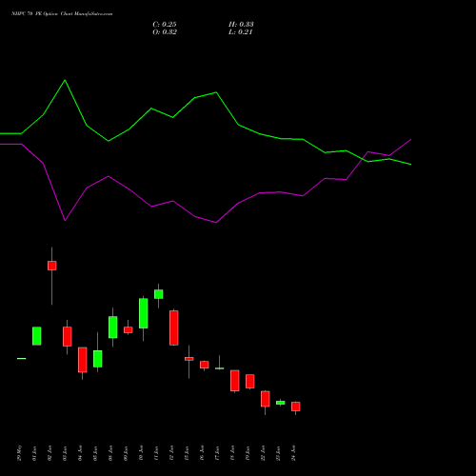Select the red candlestick above 04 Jun
This screenshot has width=476, height=476.
(x=83, y=360)
